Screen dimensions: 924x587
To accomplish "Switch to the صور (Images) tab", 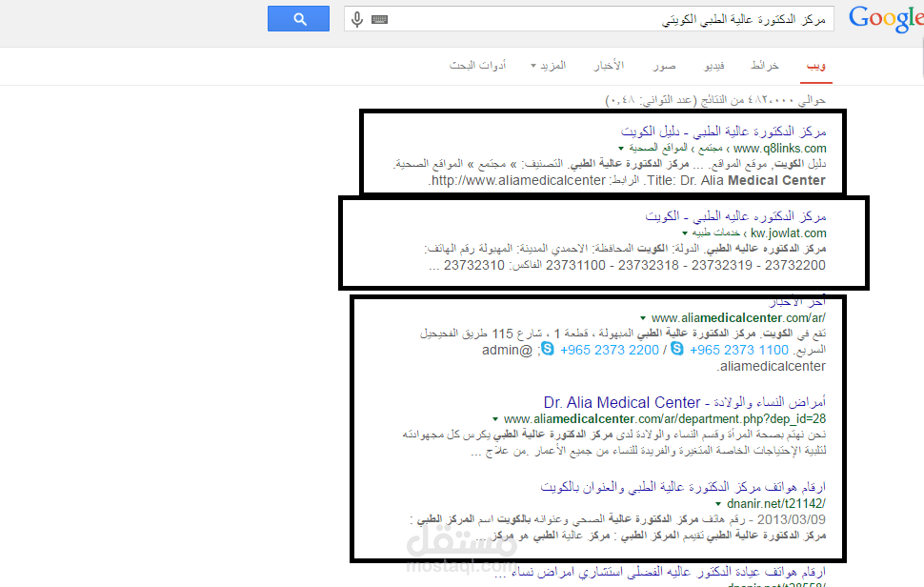I will 664,66.
